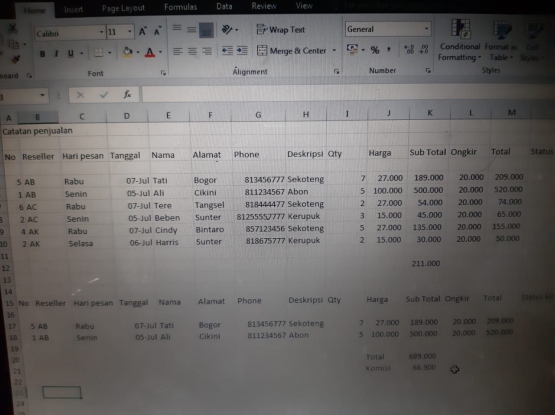Select the cell containing 211.000
The image size is (555, 415).
tap(425, 263)
